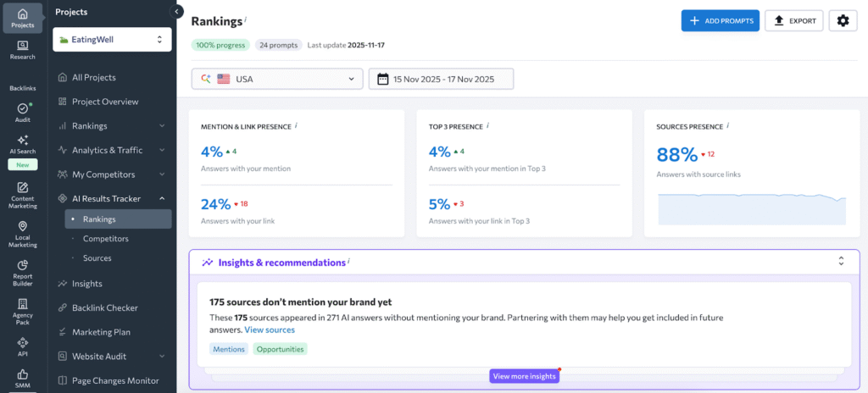The height and width of the screenshot is (393, 868).
Task: Click the Local Marketing pin icon
Action: point(23,227)
